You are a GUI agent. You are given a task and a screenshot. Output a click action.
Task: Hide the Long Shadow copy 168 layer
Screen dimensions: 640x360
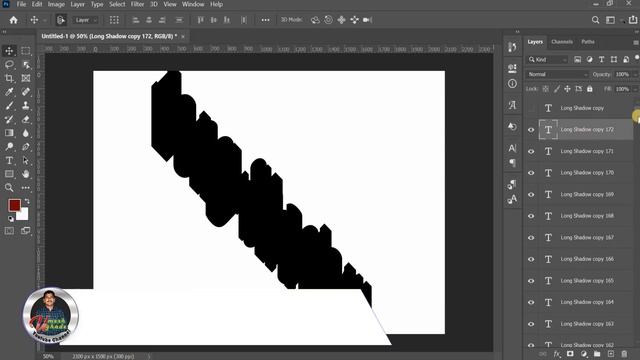click(x=531, y=216)
